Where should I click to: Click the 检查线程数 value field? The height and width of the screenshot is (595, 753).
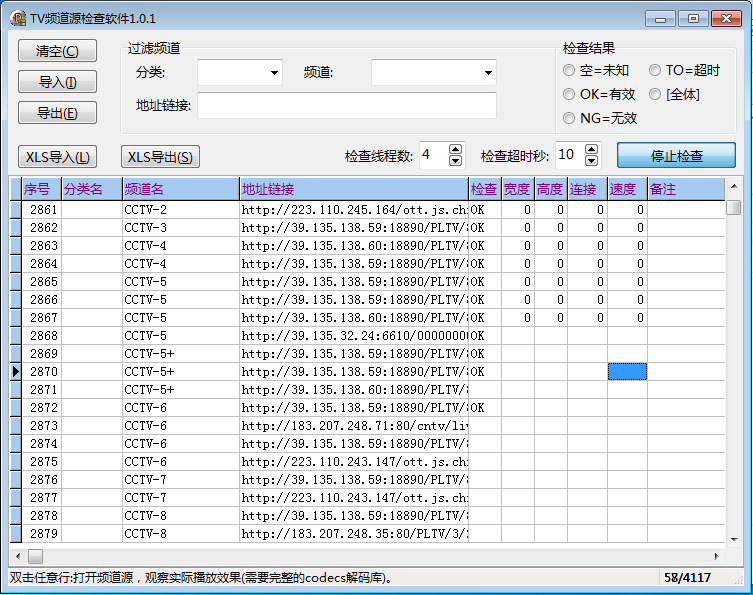pos(434,155)
